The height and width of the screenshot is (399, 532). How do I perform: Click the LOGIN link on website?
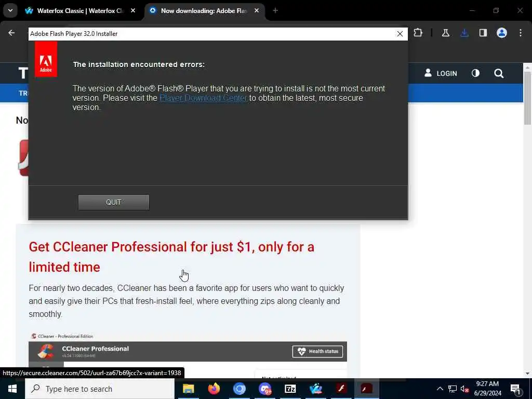point(441,73)
